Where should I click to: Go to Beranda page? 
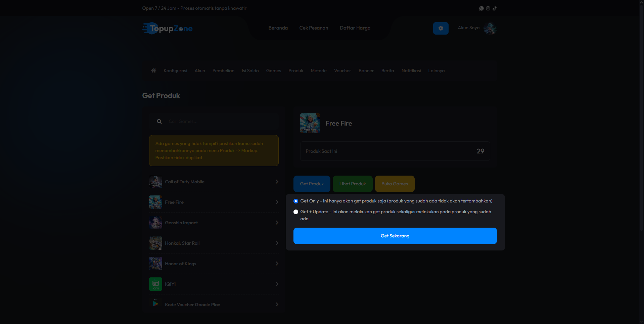click(278, 28)
